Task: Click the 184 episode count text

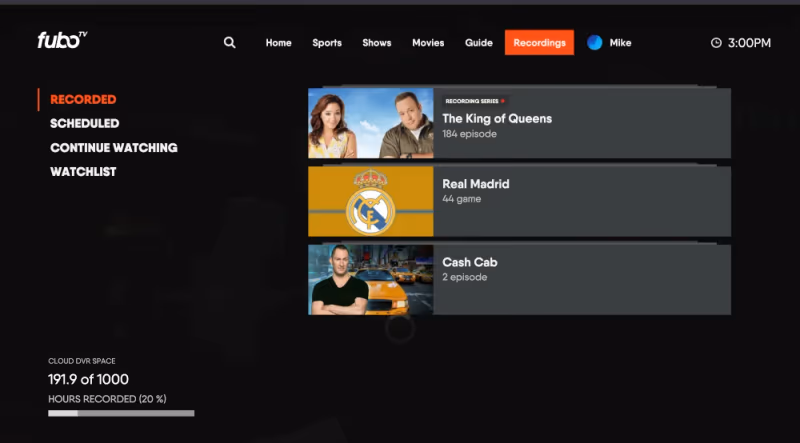Action: pyautogui.click(x=469, y=134)
